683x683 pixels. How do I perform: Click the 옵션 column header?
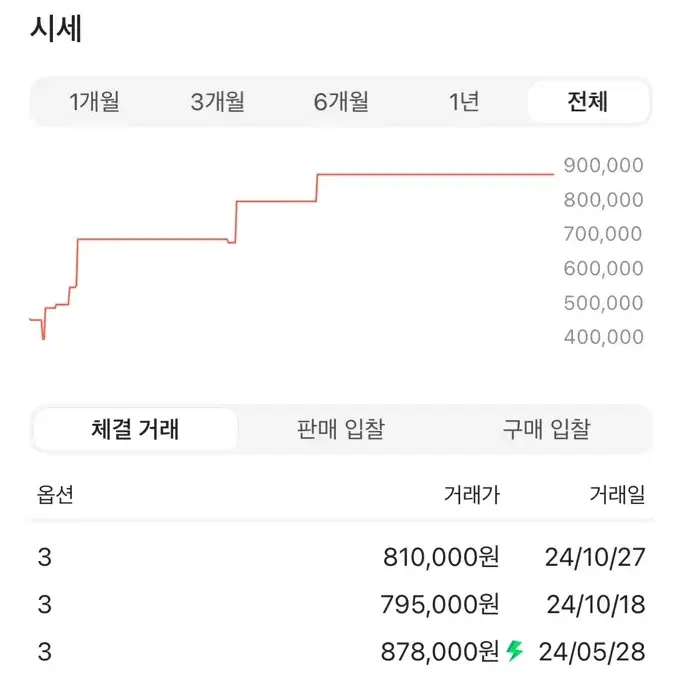click(x=55, y=495)
